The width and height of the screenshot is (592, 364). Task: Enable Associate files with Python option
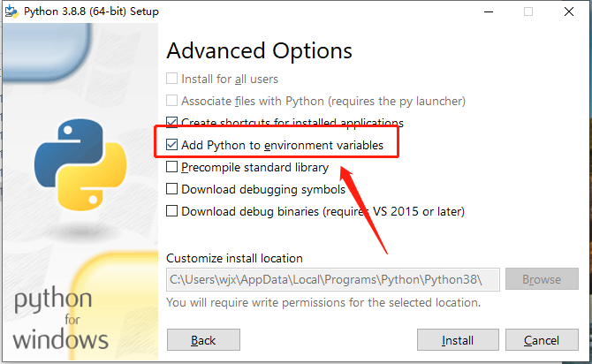172,101
